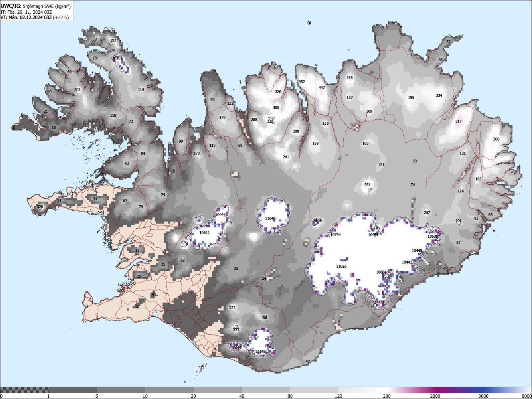This screenshot has height=399, width=532.
Task: Click the map value '110'
Action: pyautogui.click(x=212, y=145)
